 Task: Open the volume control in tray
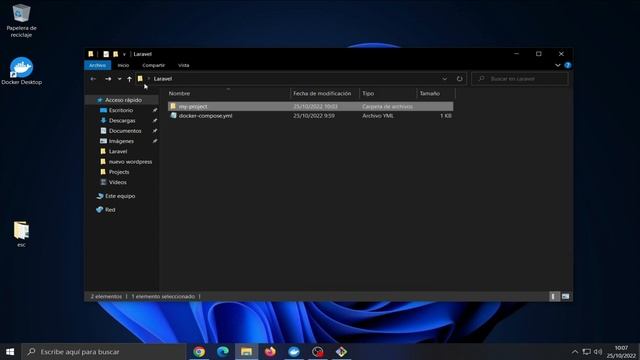click(598, 352)
